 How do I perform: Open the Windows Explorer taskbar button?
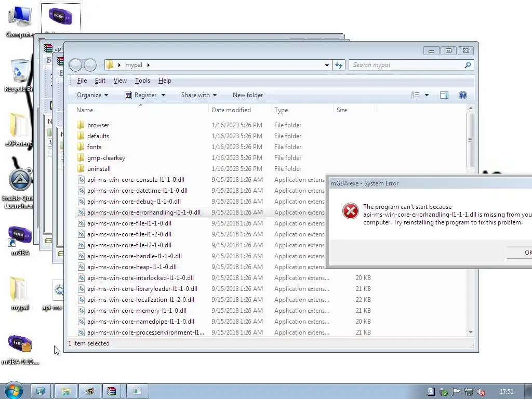[66, 391]
